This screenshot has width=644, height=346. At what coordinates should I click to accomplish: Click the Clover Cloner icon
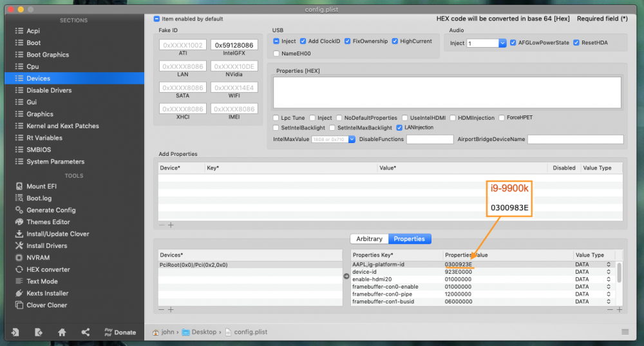point(19,305)
